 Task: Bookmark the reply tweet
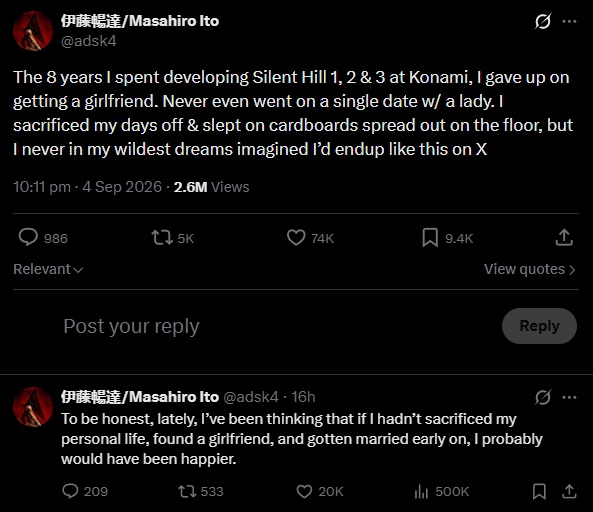[x=539, y=492]
